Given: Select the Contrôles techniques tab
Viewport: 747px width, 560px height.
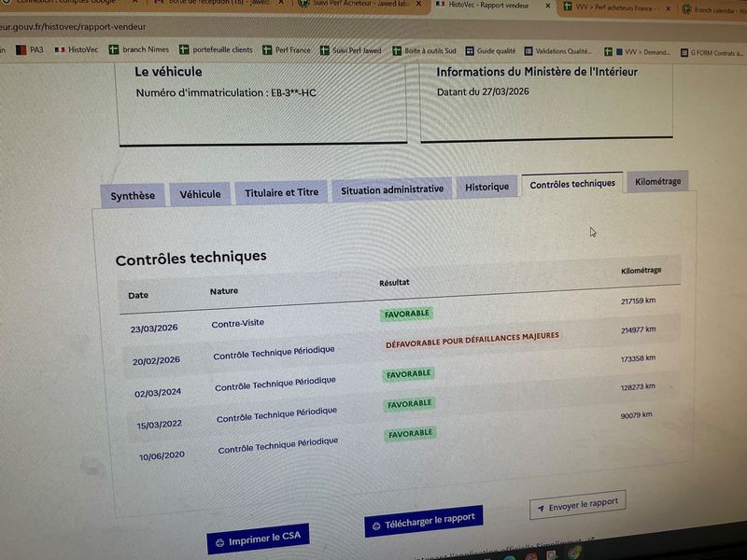Looking at the screenshot, I should (572, 184).
